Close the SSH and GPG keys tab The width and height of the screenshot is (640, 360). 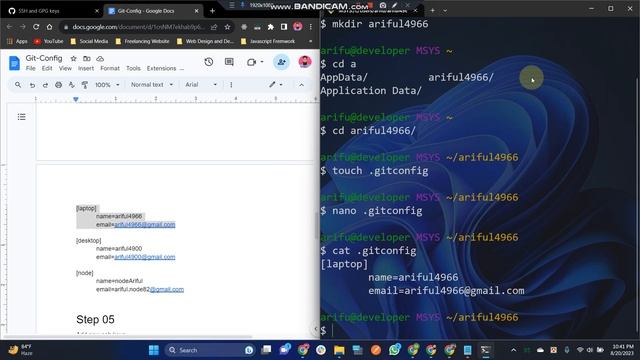(97, 11)
